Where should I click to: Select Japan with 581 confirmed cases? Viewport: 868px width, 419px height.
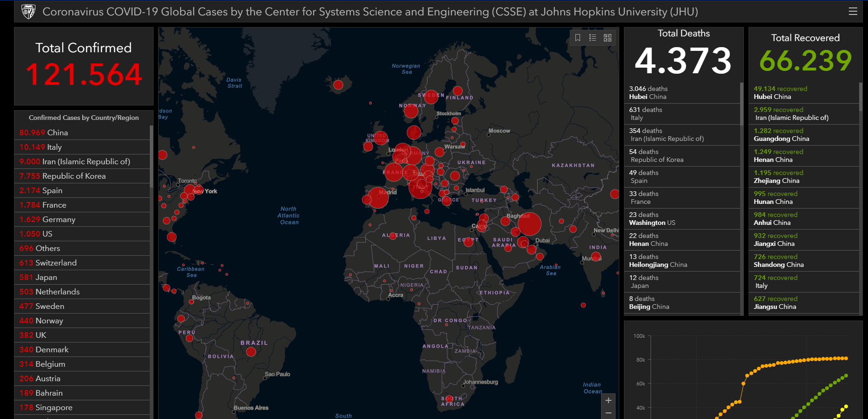[82, 277]
